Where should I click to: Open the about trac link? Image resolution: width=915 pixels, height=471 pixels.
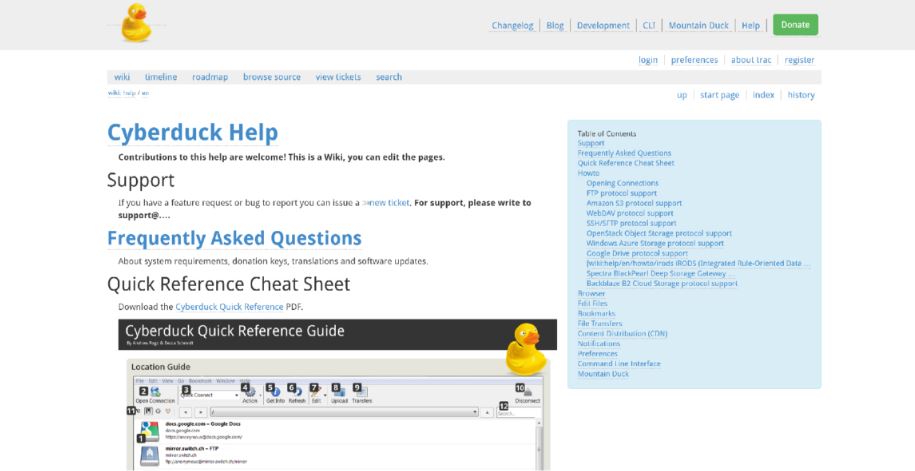tap(751, 60)
